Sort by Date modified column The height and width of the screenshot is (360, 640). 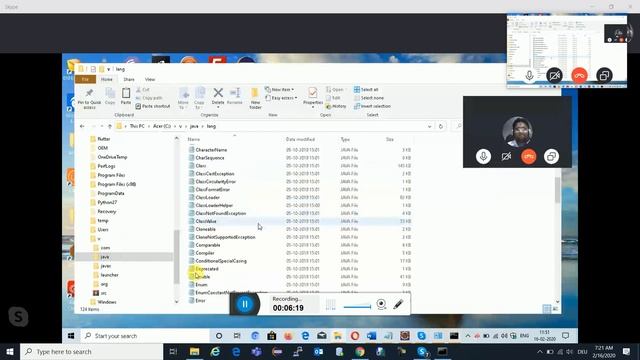pyautogui.click(x=300, y=140)
